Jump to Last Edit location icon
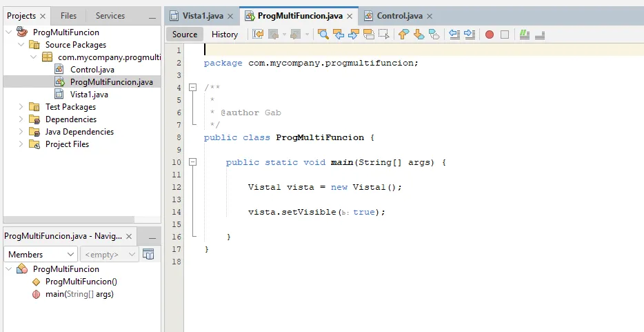This screenshot has height=332, width=644. tap(258, 35)
